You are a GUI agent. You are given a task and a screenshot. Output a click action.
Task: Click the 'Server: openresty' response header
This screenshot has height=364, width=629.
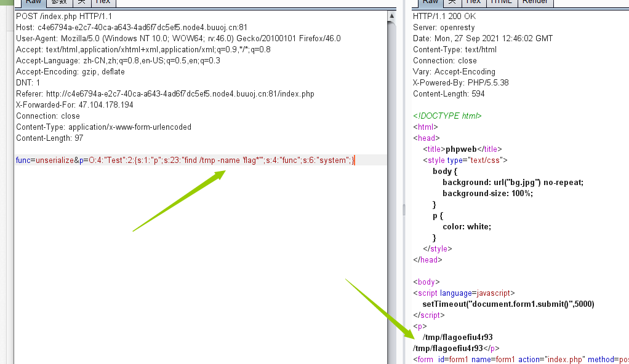[x=444, y=28]
